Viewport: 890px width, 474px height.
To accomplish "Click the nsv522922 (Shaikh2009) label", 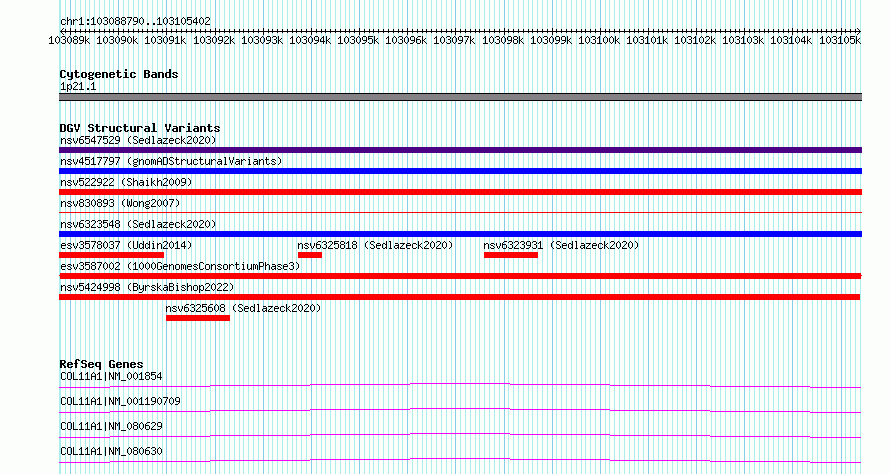I will coord(126,182).
